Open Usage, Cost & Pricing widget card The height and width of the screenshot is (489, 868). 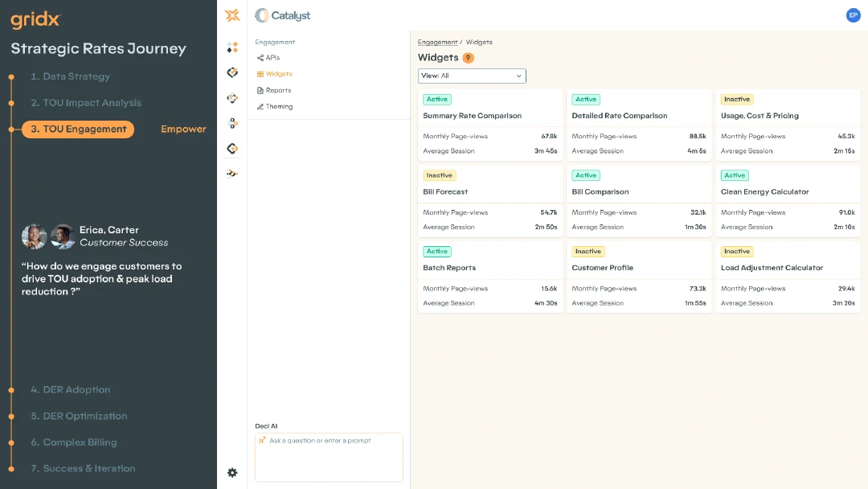(x=788, y=125)
